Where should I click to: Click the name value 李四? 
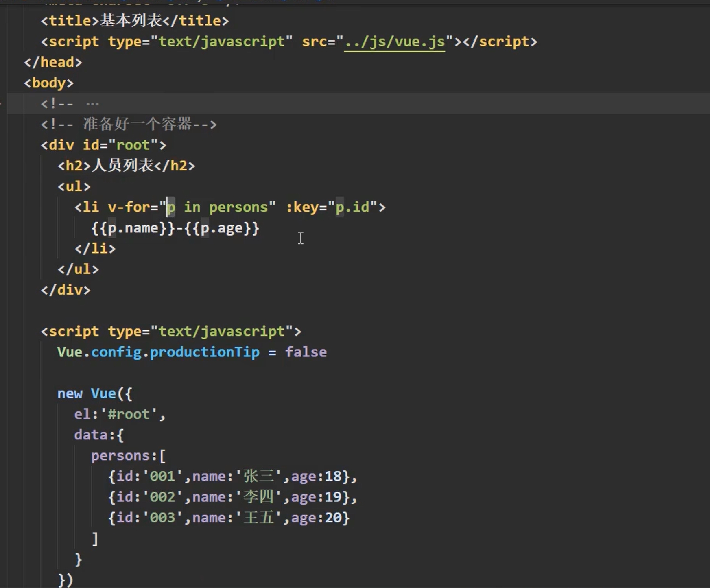(258, 497)
